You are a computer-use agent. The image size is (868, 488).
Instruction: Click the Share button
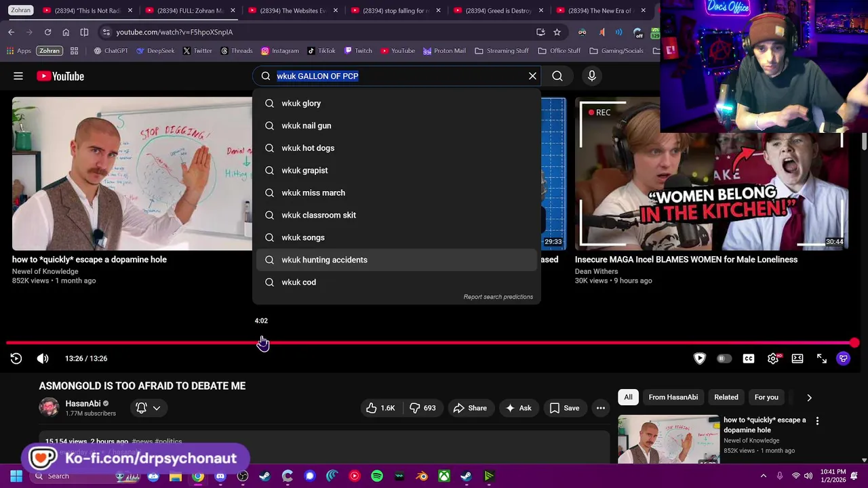(x=470, y=408)
